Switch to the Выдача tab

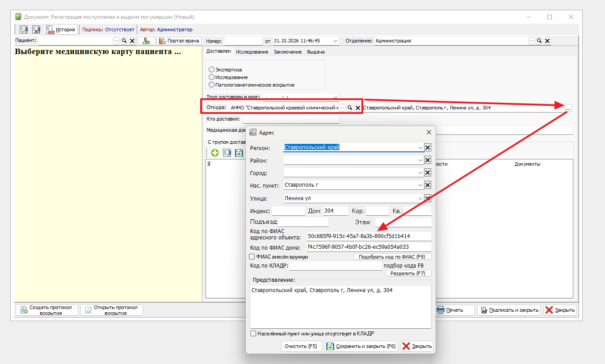(x=315, y=52)
